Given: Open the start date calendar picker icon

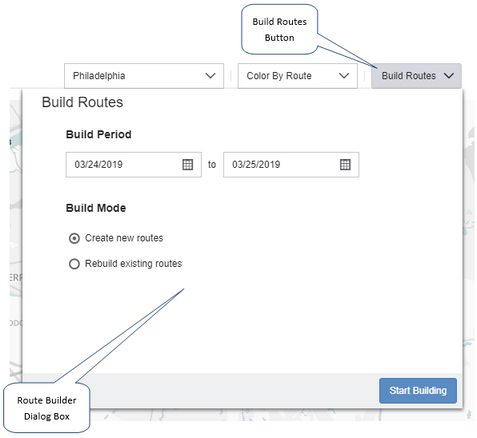Looking at the screenshot, I should click(188, 164).
